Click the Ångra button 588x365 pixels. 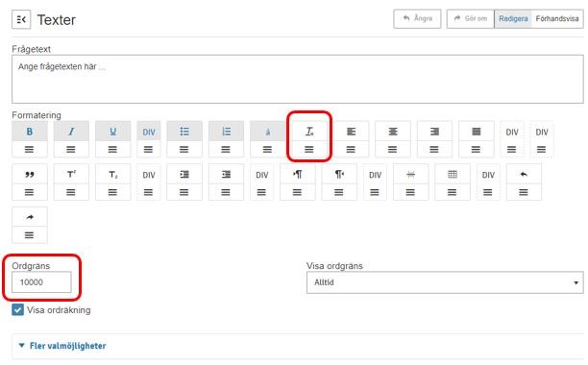[x=417, y=19]
